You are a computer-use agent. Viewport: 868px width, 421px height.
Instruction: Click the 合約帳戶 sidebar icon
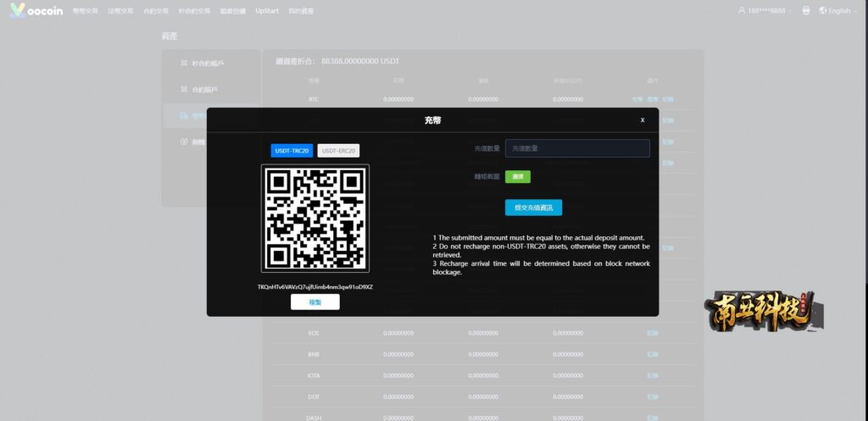click(184, 89)
